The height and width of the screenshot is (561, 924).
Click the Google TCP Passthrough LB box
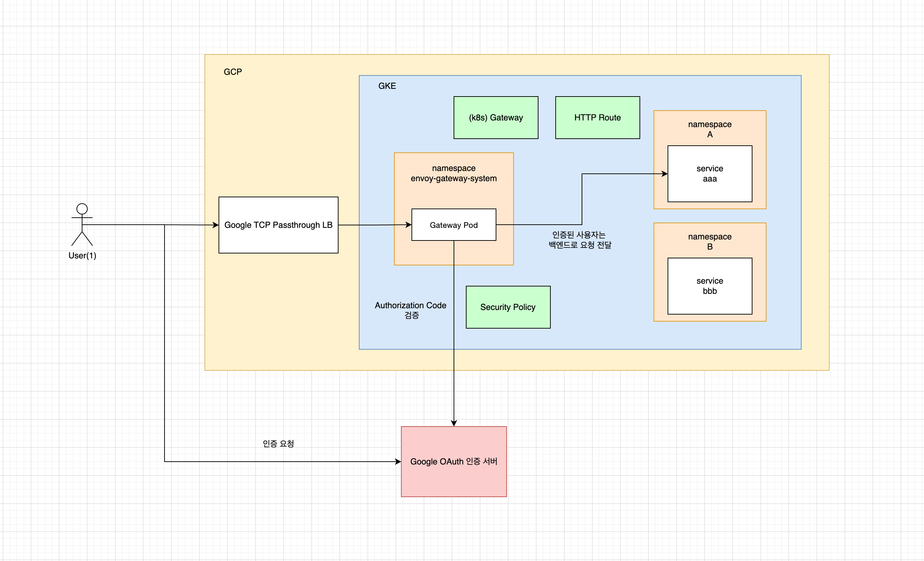278,225
